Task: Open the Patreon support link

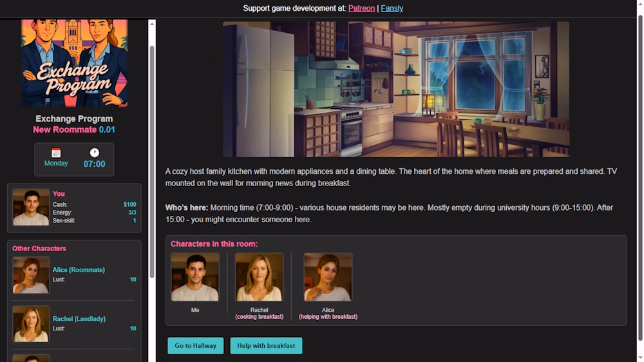Action: click(361, 8)
